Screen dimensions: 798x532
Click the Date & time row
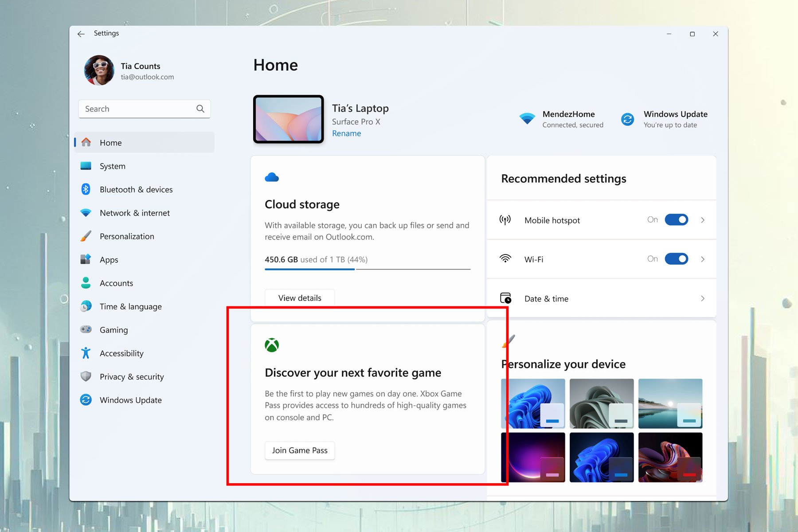(x=602, y=298)
